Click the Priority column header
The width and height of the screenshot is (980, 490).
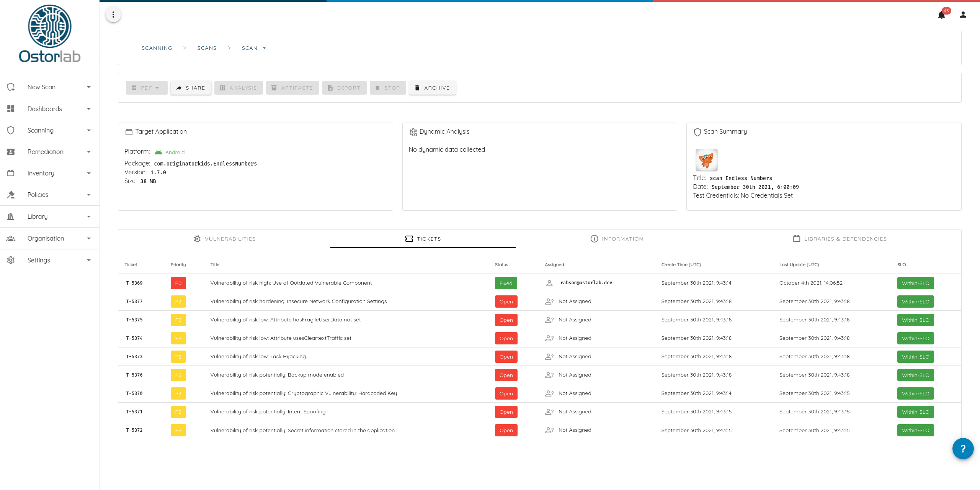click(178, 265)
